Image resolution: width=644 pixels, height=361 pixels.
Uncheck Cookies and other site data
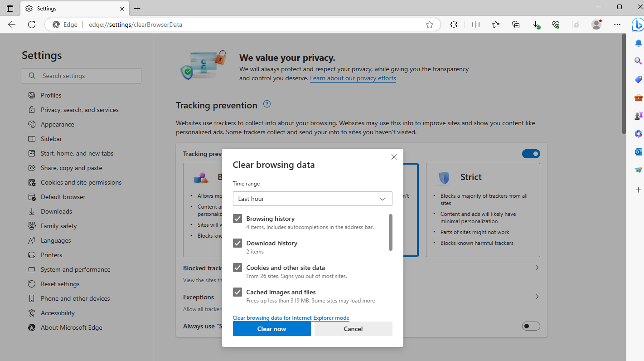tap(237, 268)
